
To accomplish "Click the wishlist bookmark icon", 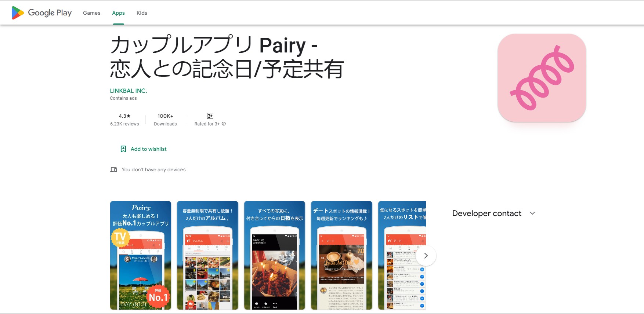I will point(123,149).
